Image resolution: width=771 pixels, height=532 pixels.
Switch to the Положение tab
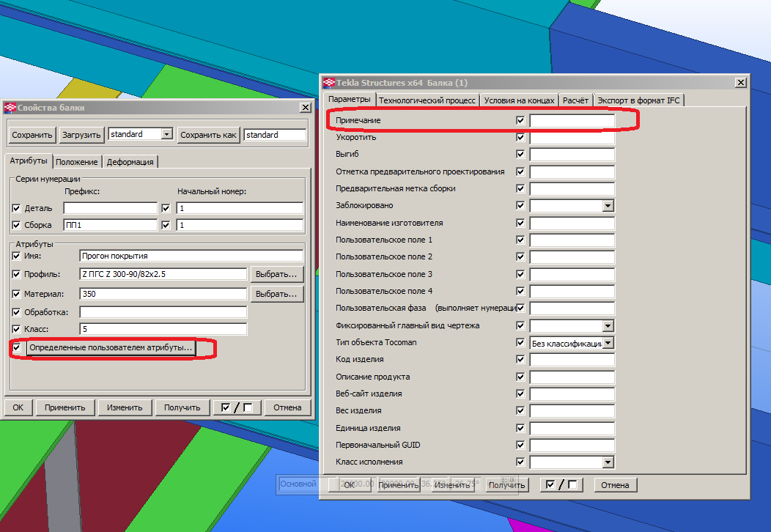coord(76,162)
